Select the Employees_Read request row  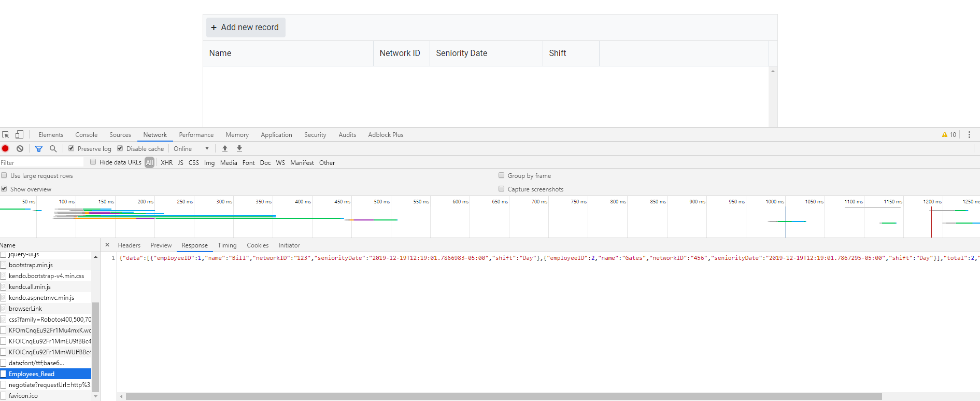(46, 374)
